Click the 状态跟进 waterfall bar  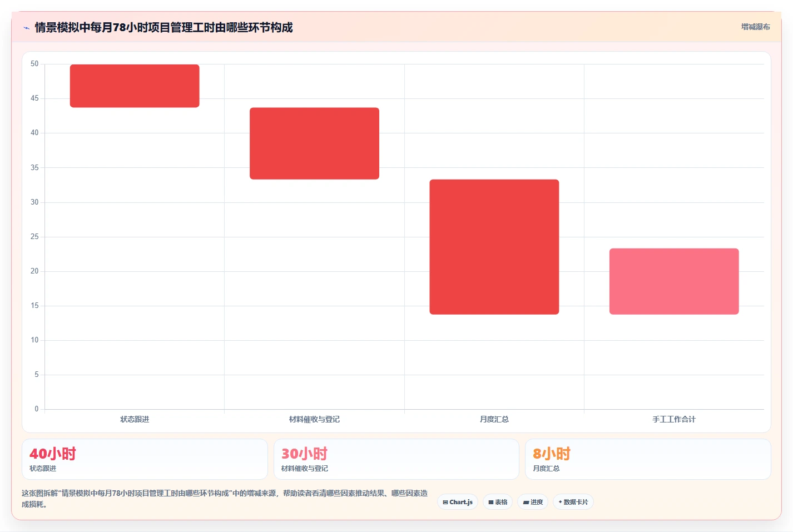coord(135,86)
